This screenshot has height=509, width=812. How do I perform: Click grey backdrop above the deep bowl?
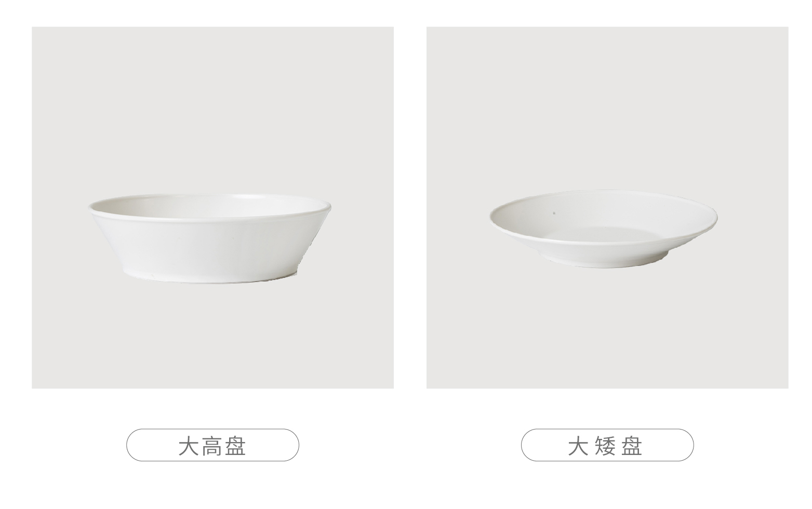point(212,109)
